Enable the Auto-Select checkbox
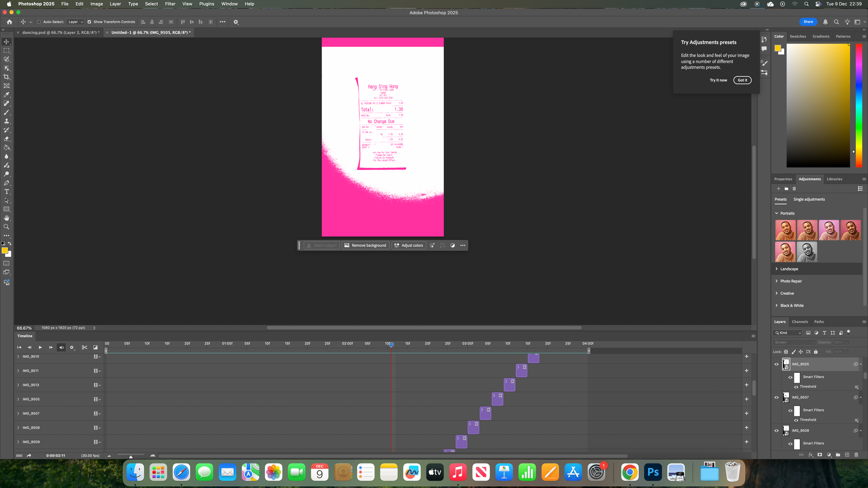The height and width of the screenshot is (488, 868). click(x=39, y=22)
